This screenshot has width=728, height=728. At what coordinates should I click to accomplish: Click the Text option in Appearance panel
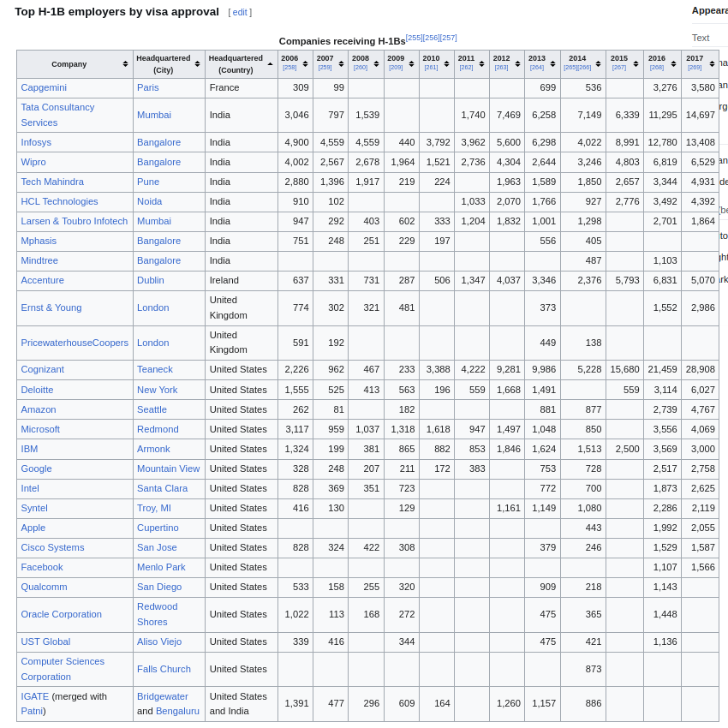(701, 38)
